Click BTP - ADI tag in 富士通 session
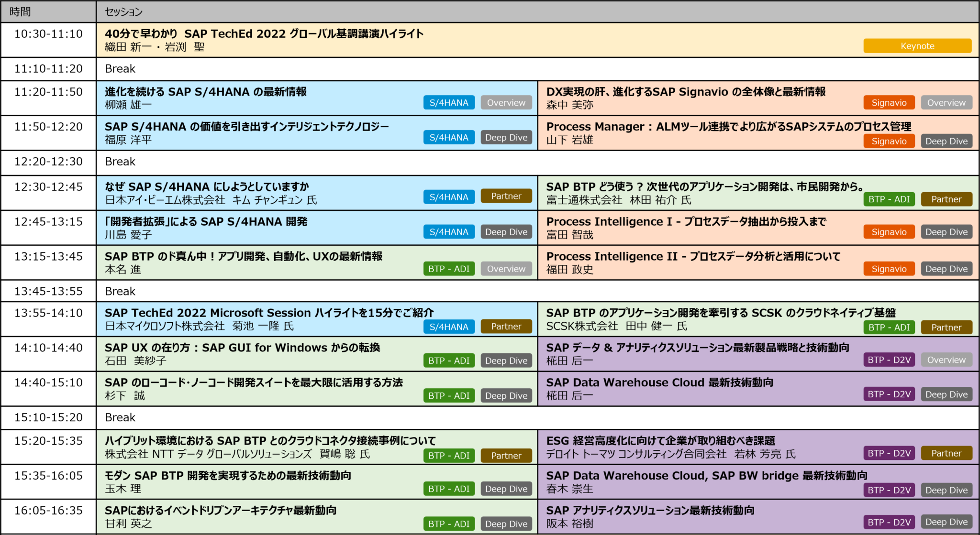The image size is (980, 535). coord(889,199)
